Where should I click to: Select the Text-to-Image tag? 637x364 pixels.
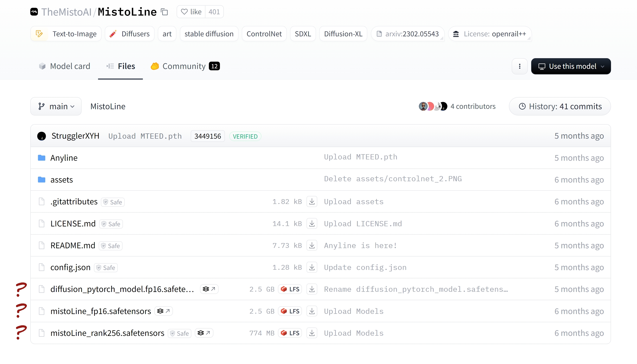point(66,34)
